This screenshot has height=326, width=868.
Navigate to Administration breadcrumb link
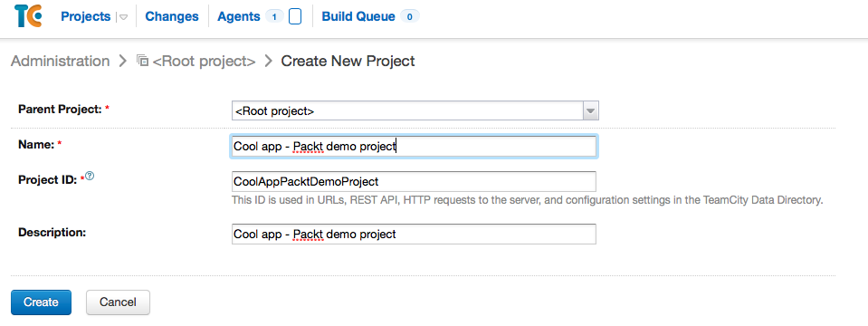61,61
